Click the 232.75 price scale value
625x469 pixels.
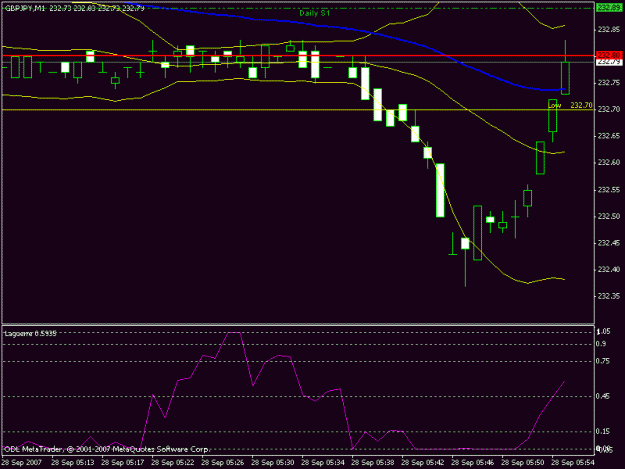[609, 82]
